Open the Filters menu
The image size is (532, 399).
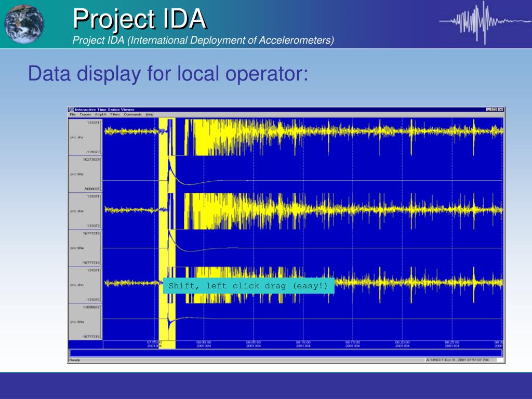(115, 115)
